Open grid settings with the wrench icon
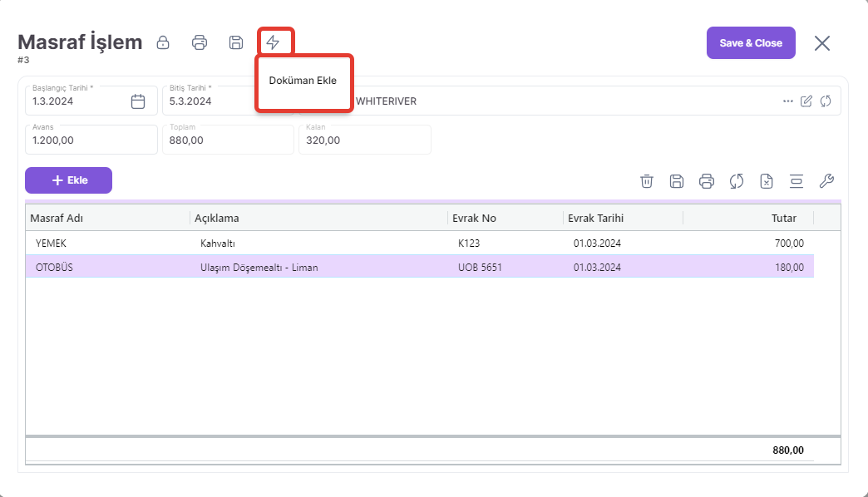This screenshot has width=868, height=497. tap(826, 181)
